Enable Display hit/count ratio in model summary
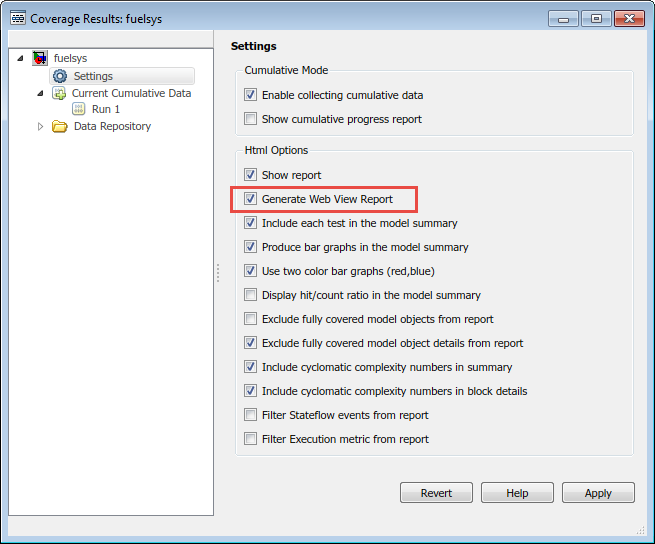The image size is (655, 544). point(250,295)
